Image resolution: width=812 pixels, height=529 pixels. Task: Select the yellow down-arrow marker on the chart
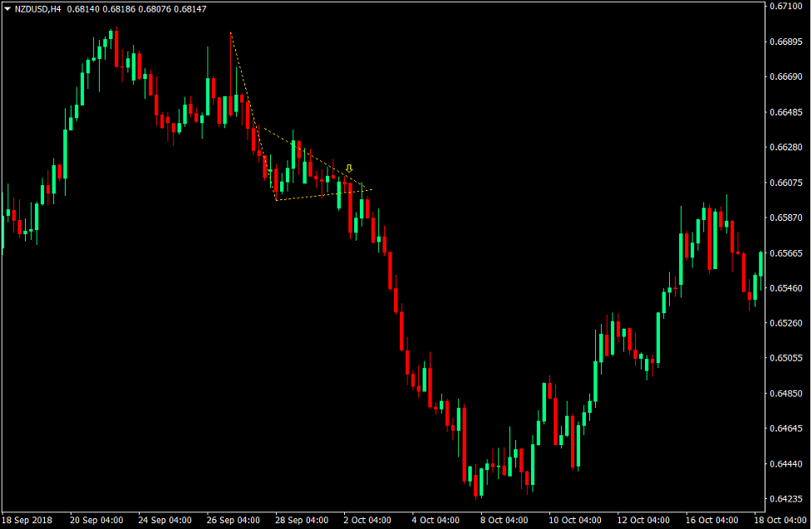[x=349, y=169]
